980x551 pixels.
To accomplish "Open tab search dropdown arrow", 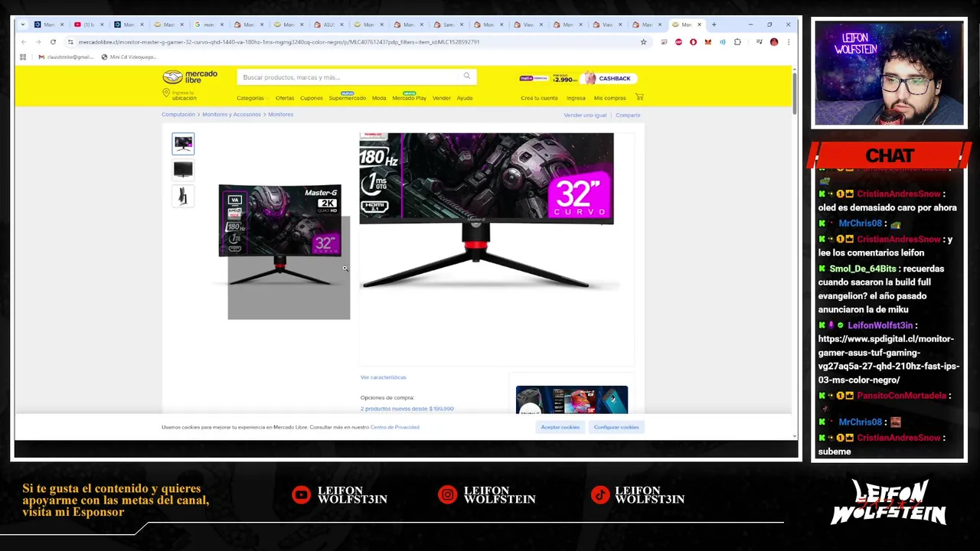I will (23, 24).
